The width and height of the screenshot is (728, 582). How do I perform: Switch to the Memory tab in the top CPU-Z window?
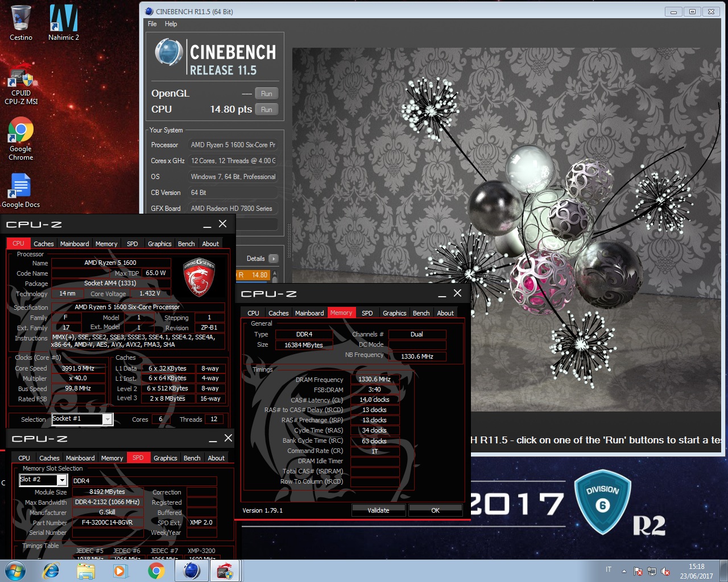click(106, 244)
